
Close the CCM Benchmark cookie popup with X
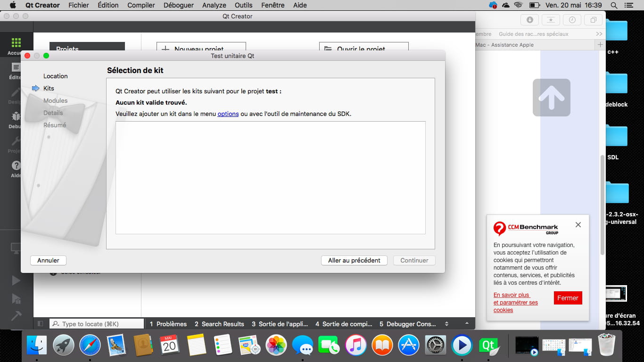(578, 225)
